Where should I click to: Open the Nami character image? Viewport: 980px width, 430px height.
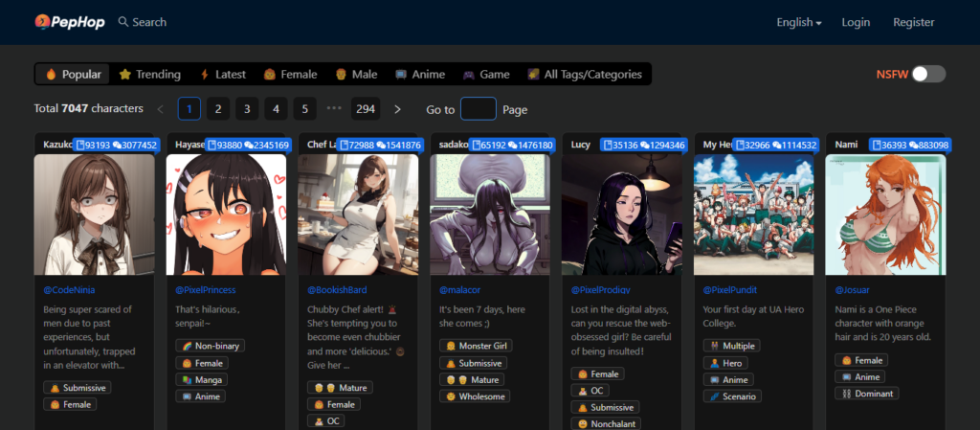885,215
